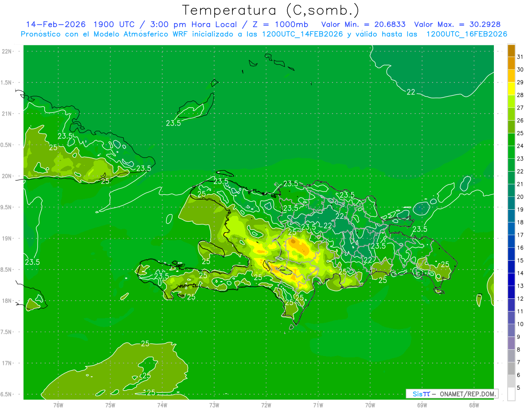Click the legend value "24"
The height and width of the screenshot is (411, 532).
(x=520, y=146)
